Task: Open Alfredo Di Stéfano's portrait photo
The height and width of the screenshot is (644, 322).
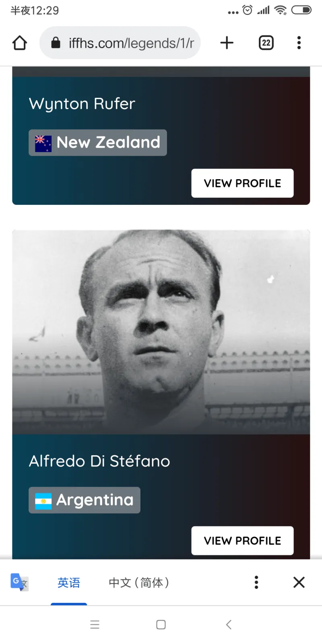Action: 161,332
